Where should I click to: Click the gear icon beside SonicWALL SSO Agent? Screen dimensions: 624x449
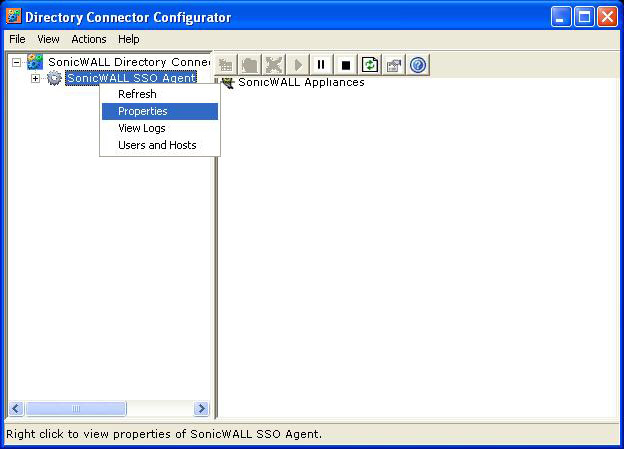(54, 78)
